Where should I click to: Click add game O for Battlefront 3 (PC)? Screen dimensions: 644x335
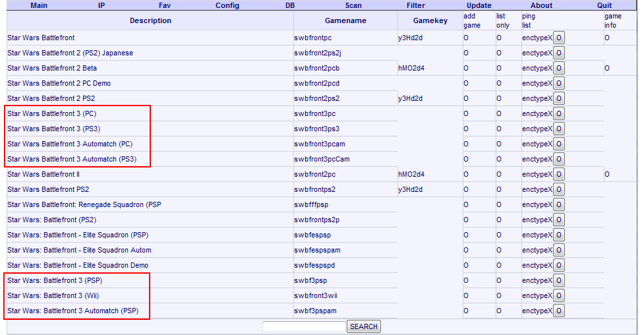point(466,114)
